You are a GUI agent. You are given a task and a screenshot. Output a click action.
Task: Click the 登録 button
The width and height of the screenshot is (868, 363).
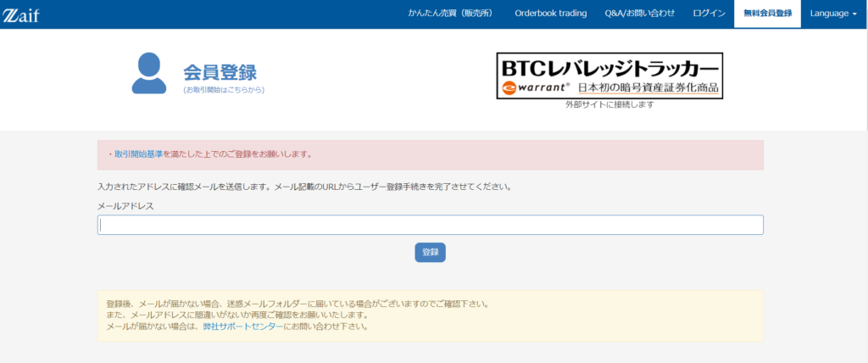point(430,252)
